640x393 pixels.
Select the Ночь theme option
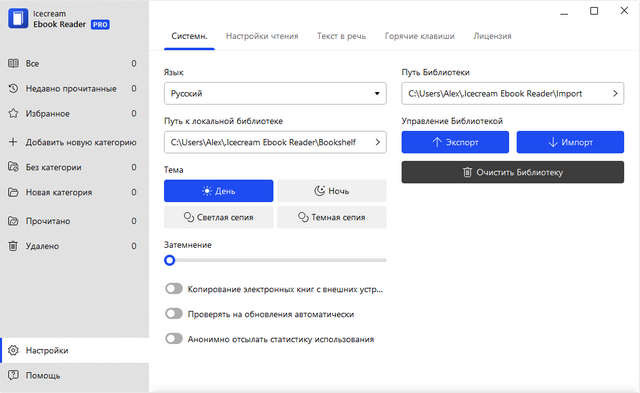point(332,191)
